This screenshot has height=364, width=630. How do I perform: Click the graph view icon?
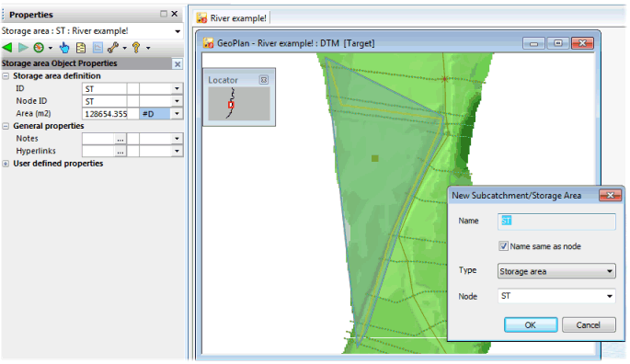97,48
